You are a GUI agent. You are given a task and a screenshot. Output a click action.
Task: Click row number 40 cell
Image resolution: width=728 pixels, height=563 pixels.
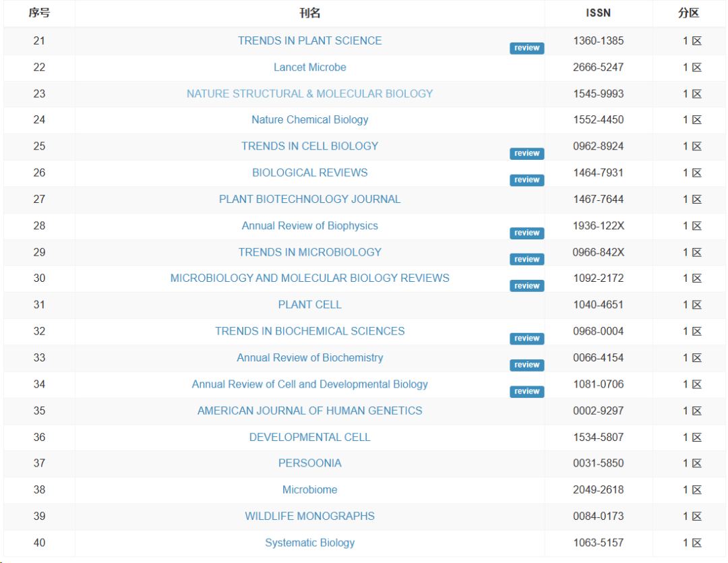[x=39, y=543]
